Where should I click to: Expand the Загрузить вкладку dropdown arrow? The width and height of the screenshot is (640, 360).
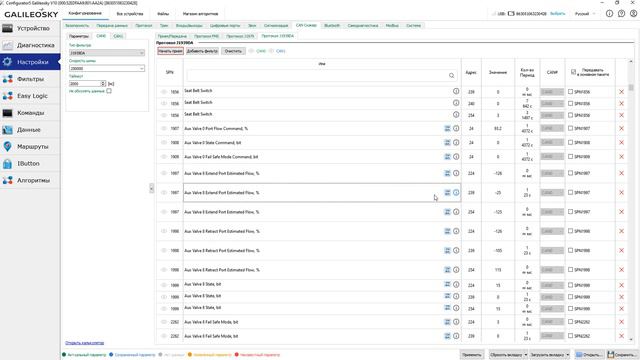coord(567,355)
